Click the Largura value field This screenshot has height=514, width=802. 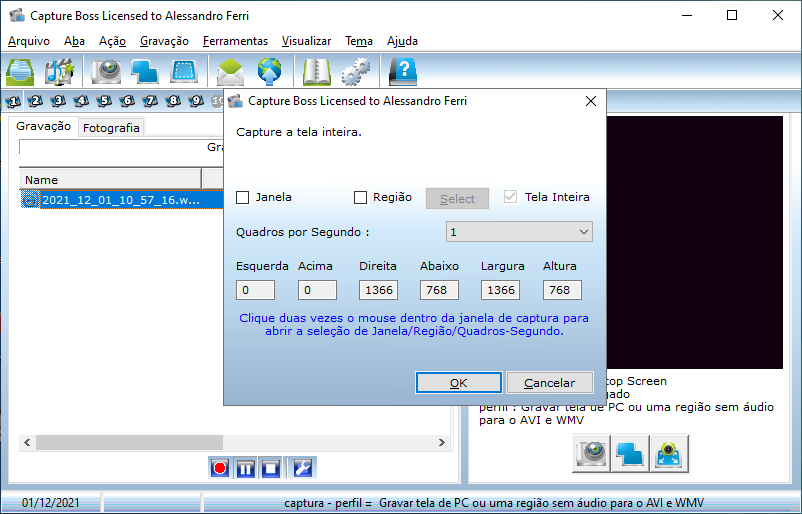501,290
